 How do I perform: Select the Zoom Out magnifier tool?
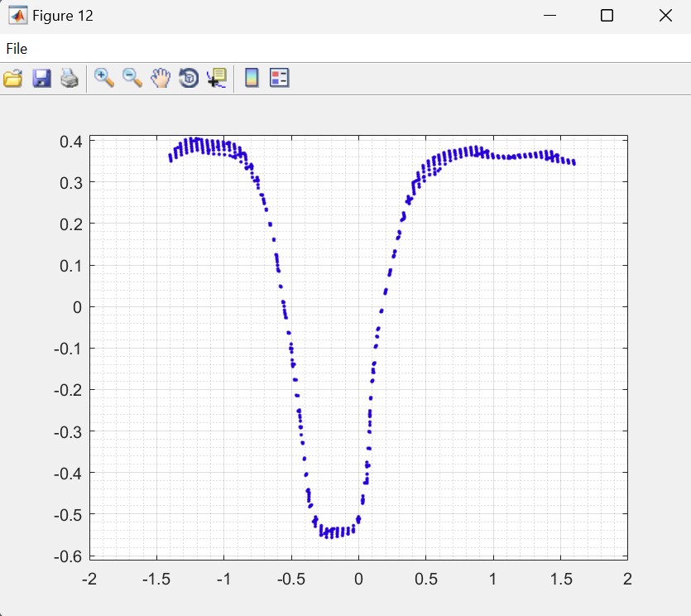tap(132, 78)
